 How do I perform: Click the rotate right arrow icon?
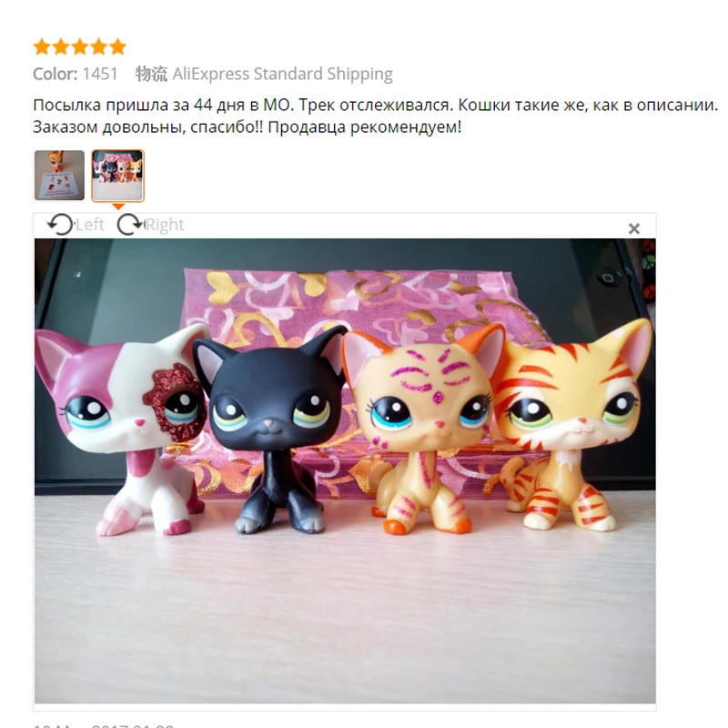click(130, 225)
